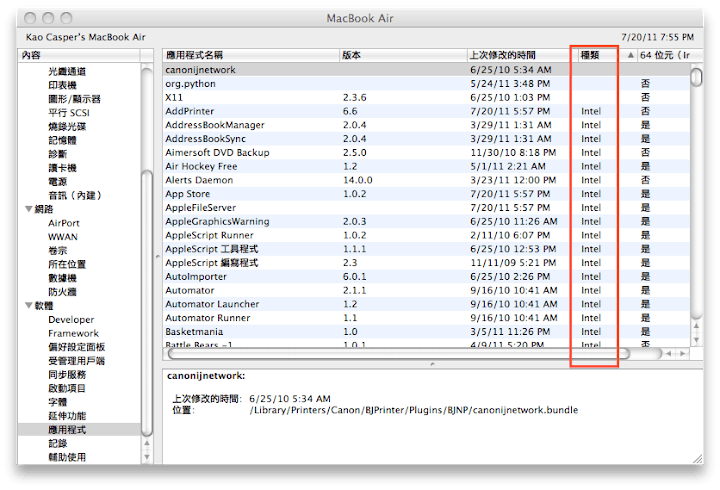The height and width of the screenshot is (490, 720).
Task: Select 啟動項目 in the sidebar
Action: tap(67, 389)
